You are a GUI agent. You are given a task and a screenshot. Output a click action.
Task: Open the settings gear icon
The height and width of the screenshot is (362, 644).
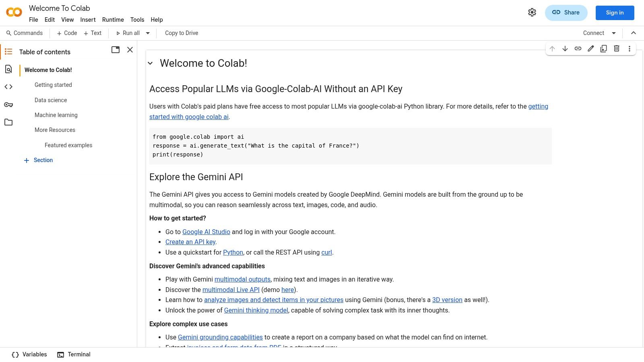532,12
